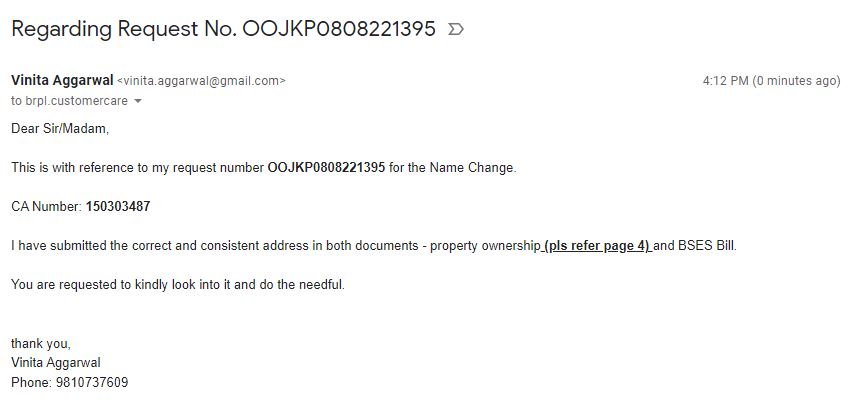
Task: Click sender name Vinita Aggarwal in the header
Action: 62,80
